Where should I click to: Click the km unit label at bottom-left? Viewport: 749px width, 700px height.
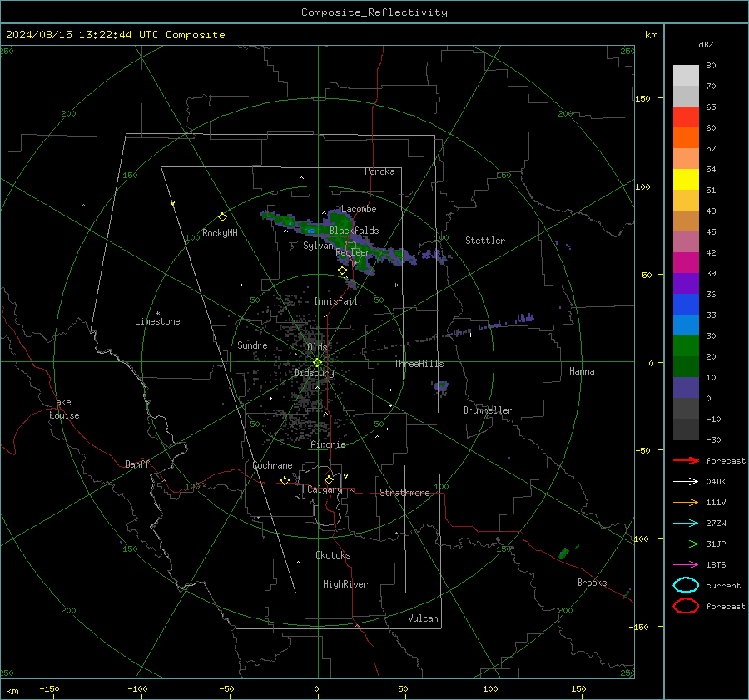[12, 691]
